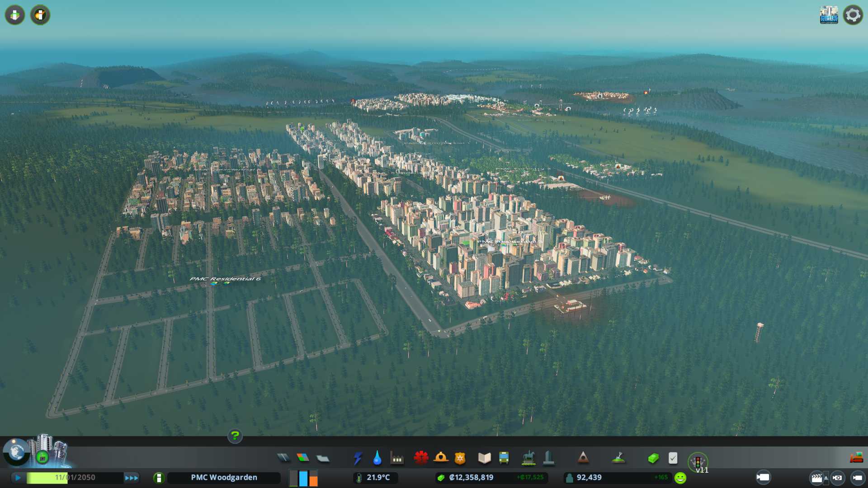
Task: Change simulation speed with fast-forward arrows
Action: coord(132,478)
